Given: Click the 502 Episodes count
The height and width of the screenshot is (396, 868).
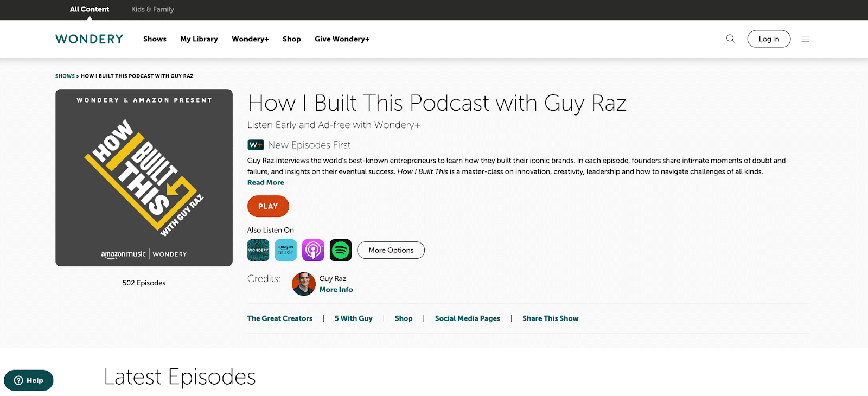Looking at the screenshot, I should 144,283.
